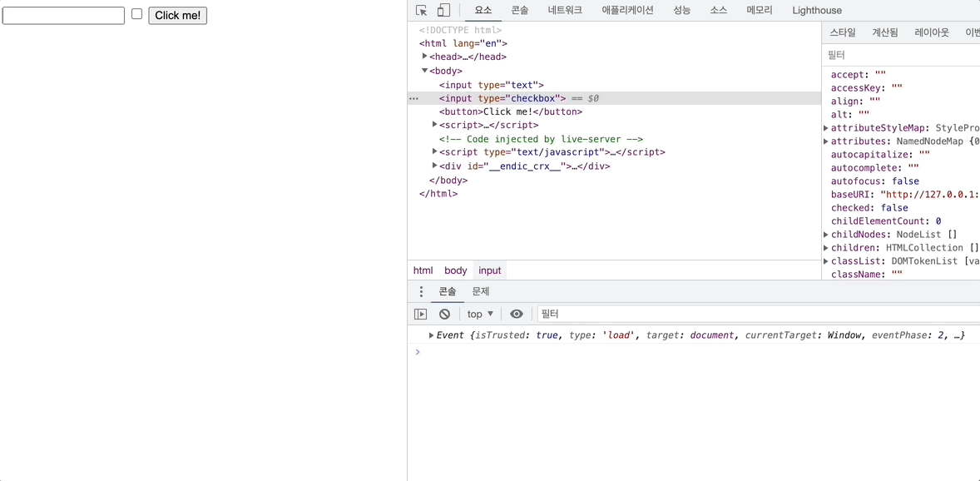Click the 'childElementCount: 0' property

pos(886,221)
